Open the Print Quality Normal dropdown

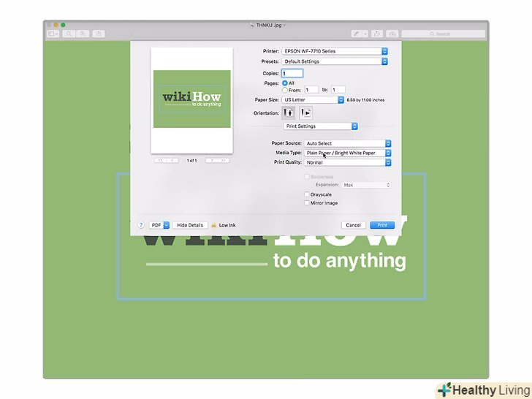click(x=348, y=162)
